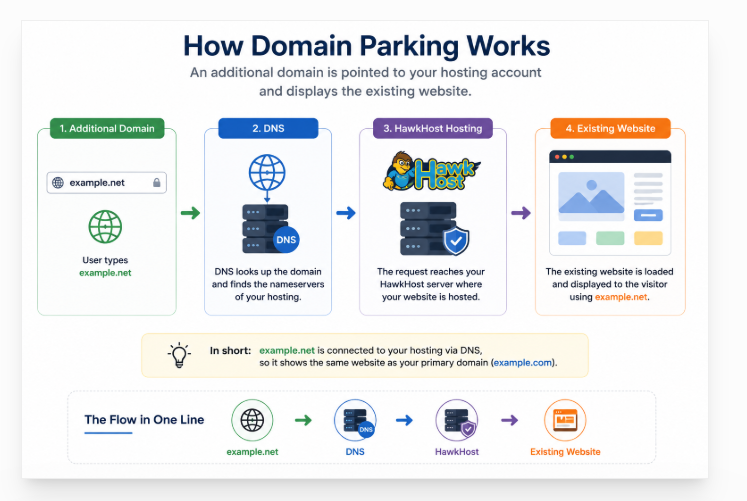Click the 'In short:' bold label

230,351
